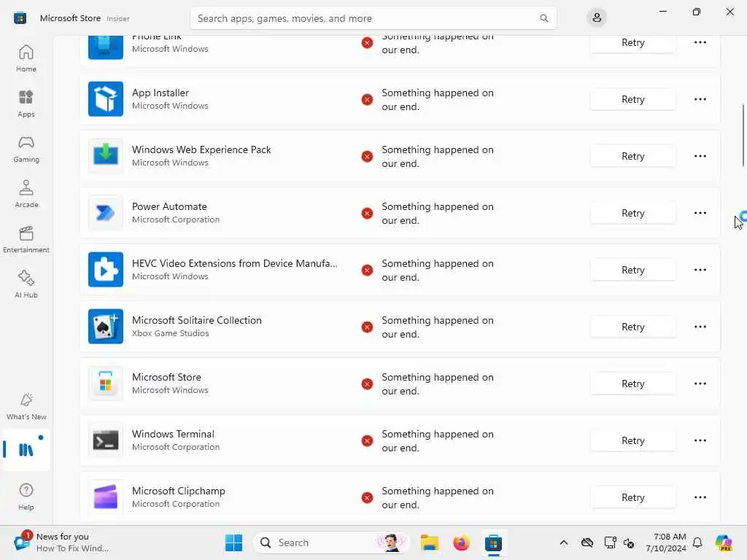
Task: Click the Microsoft Store taskbar icon
Action: (494, 542)
